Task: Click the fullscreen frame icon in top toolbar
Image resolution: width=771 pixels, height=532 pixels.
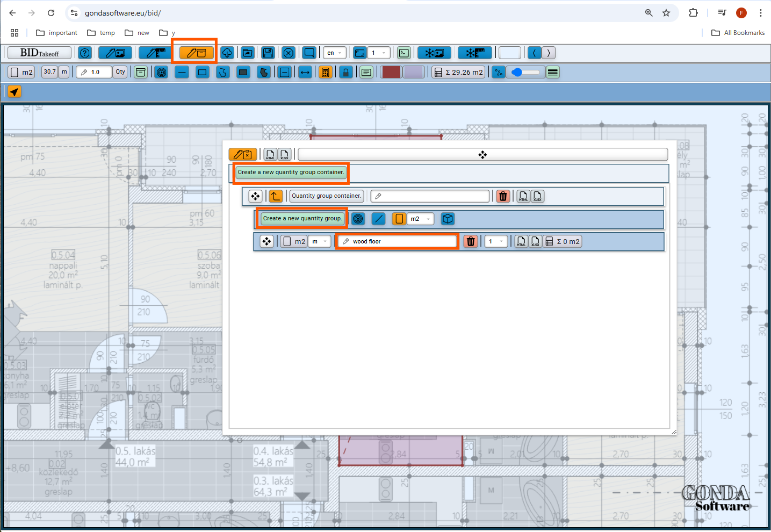Action: pyautogui.click(x=359, y=53)
